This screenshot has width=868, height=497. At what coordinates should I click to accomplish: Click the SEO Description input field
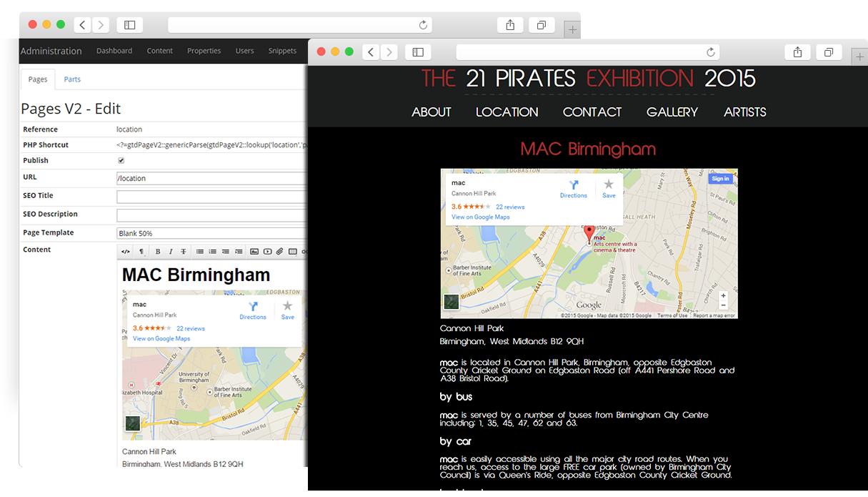(x=212, y=215)
